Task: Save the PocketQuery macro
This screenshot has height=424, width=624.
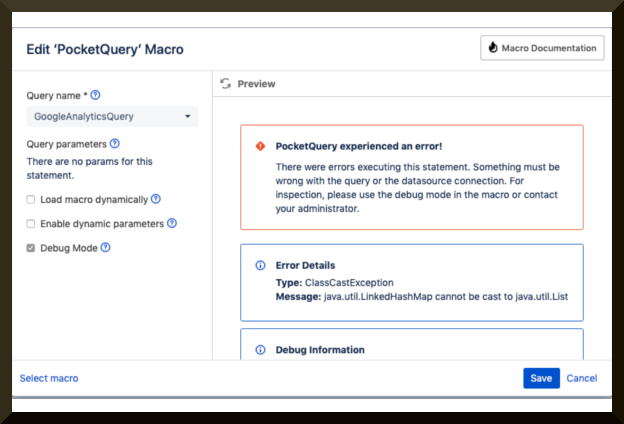Action: (x=541, y=378)
